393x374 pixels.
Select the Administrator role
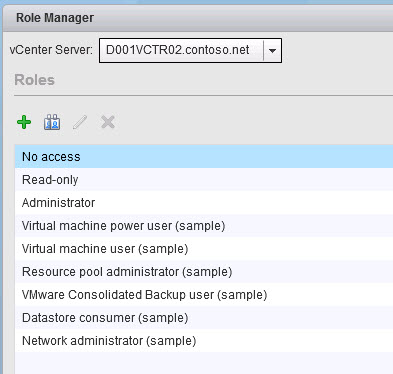coord(204,203)
